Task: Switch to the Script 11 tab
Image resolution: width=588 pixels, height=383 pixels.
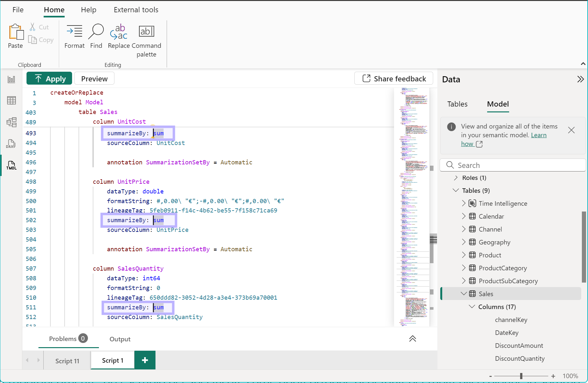Action: coord(67,361)
